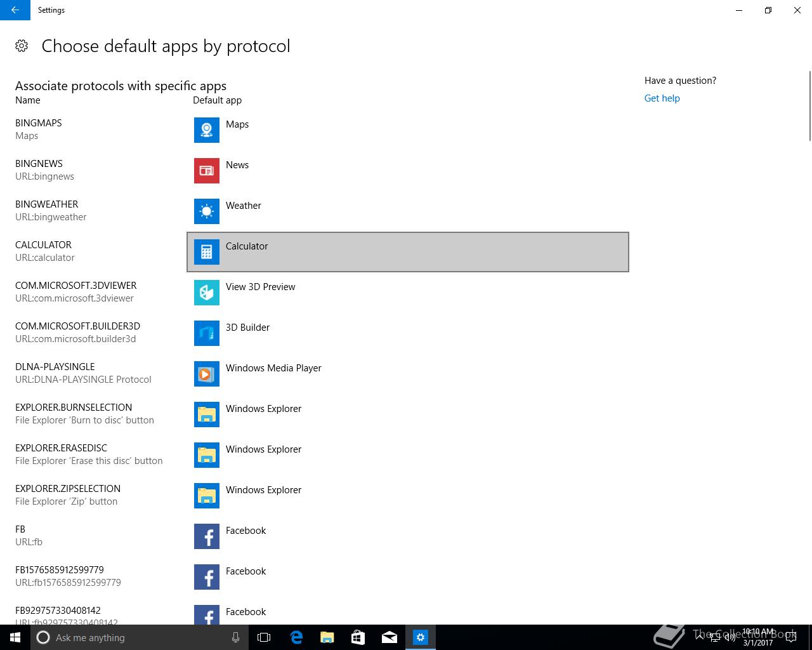Open the Store from taskbar

pyautogui.click(x=358, y=637)
